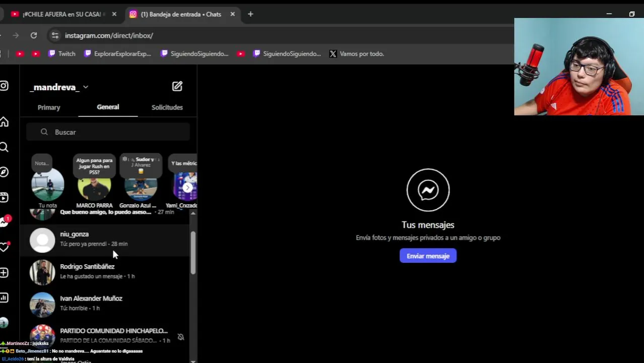Open the Twitch bookmark
The image size is (644, 363).
click(x=61, y=53)
